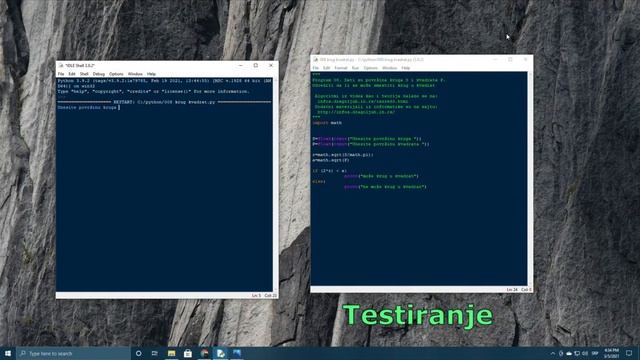640x360 pixels.
Task: Click the 'import math' line in editor
Action: pyautogui.click(x=327, y=123)
